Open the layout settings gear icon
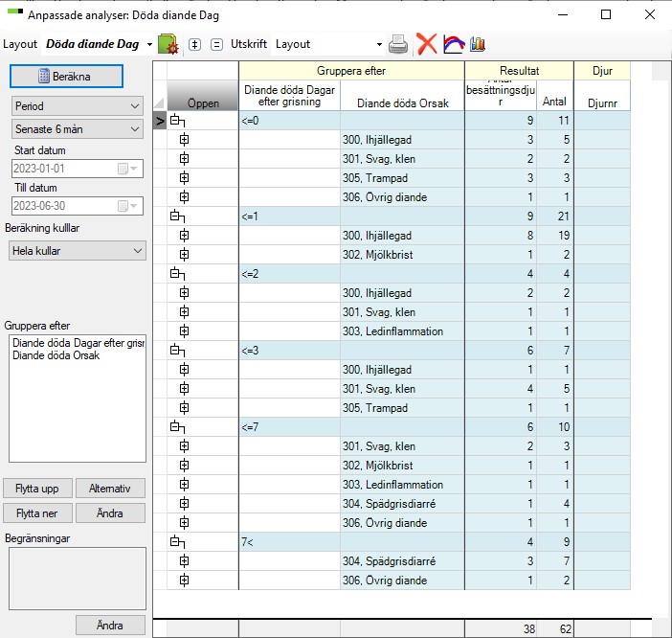Viewport: 672px width, 638px height. (168, 44)
